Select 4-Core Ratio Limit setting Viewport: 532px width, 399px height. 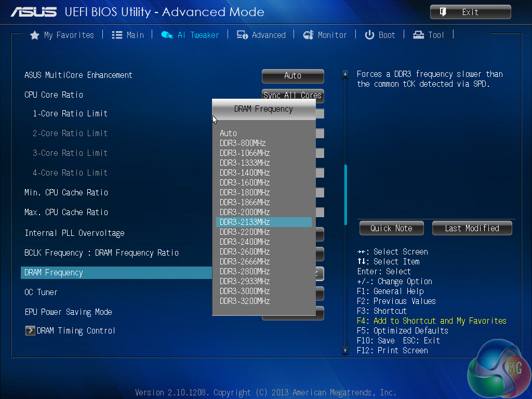tap(70, 172)
